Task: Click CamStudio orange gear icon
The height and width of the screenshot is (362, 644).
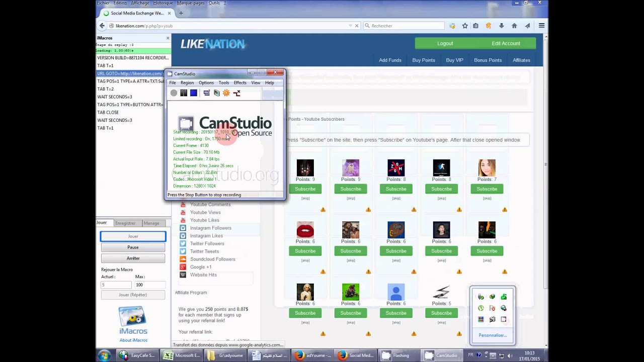Action: (x=226, y=93)
